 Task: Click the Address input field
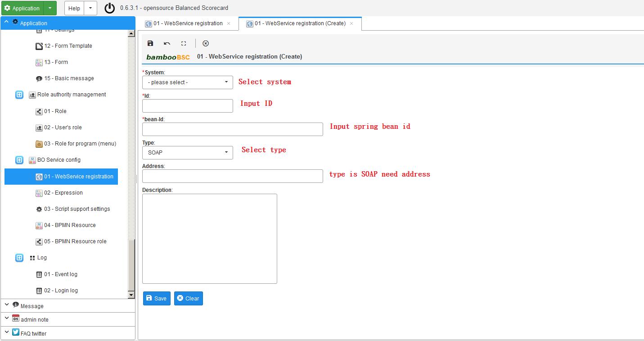point(233,176)
